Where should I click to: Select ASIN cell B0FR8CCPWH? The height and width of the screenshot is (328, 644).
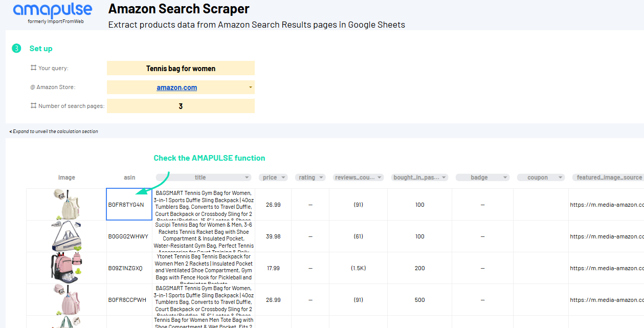[129, 300]
